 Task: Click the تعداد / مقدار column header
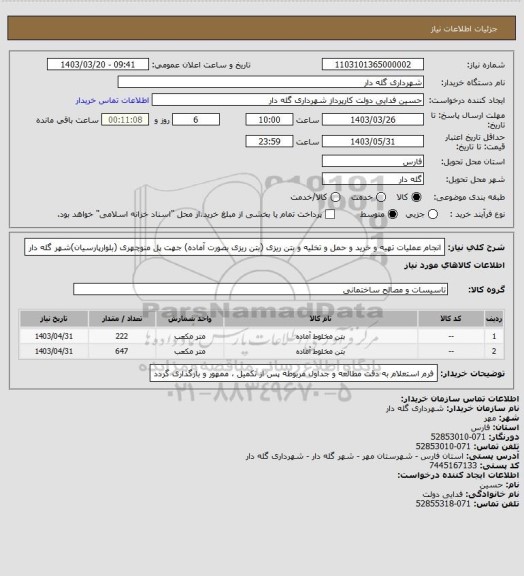coord(122,319)
